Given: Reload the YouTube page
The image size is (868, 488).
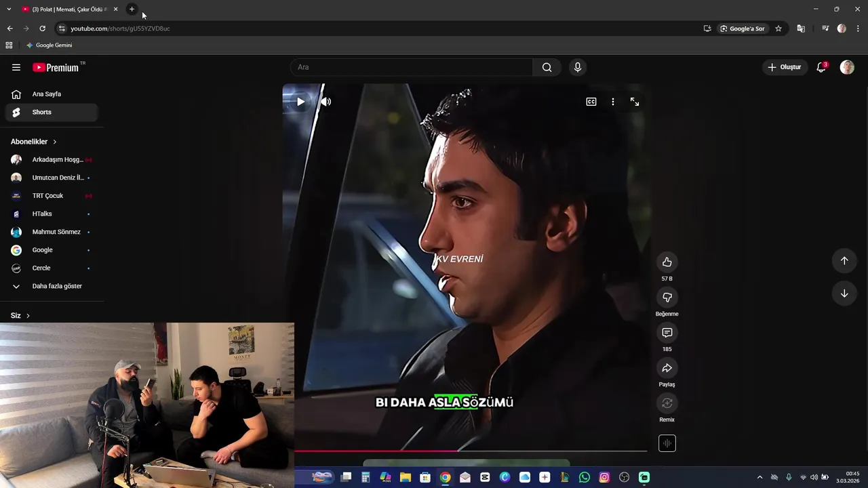Looking at the screenshot, I should pos(42,28).
